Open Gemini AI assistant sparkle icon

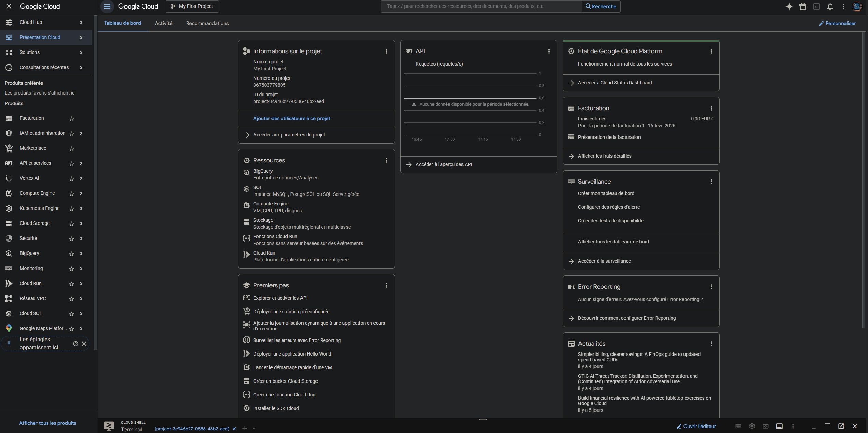[789, 6]
